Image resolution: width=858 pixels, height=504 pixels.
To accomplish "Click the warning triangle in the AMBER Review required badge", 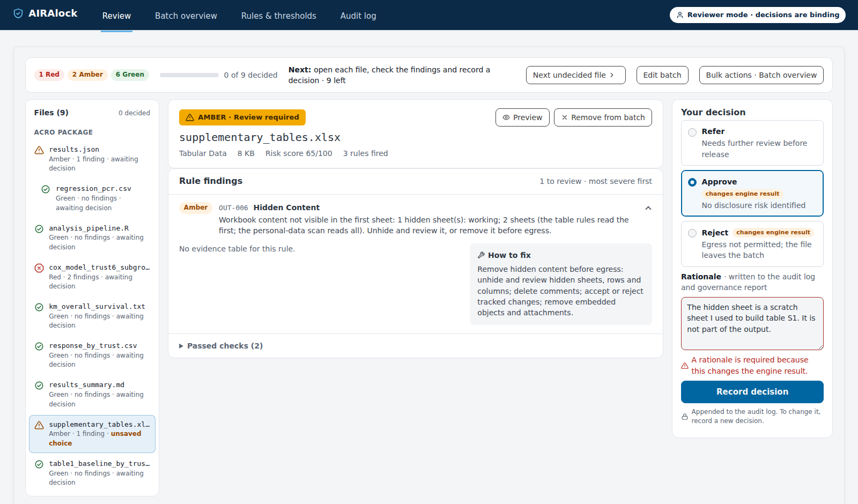I will (x=190, y=117).
